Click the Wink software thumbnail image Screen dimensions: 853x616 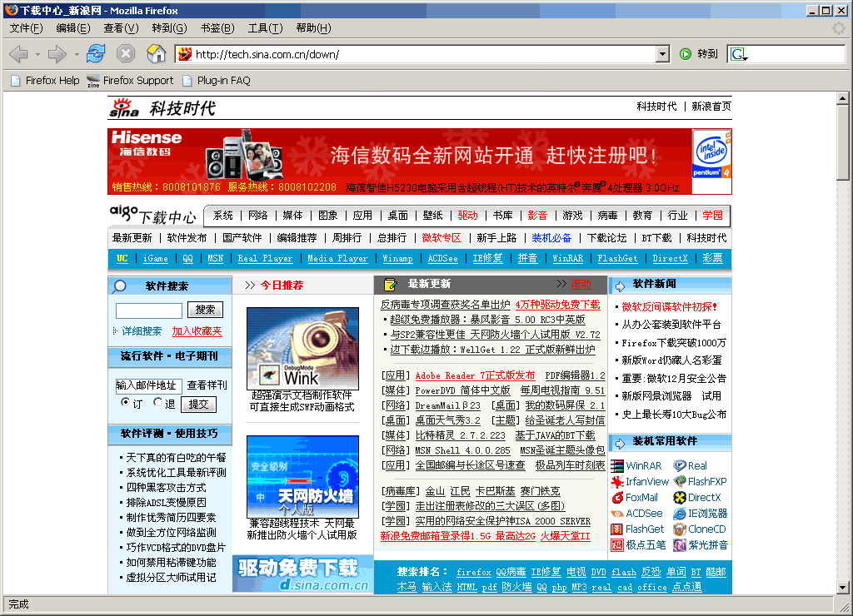(x=302, y=349)
